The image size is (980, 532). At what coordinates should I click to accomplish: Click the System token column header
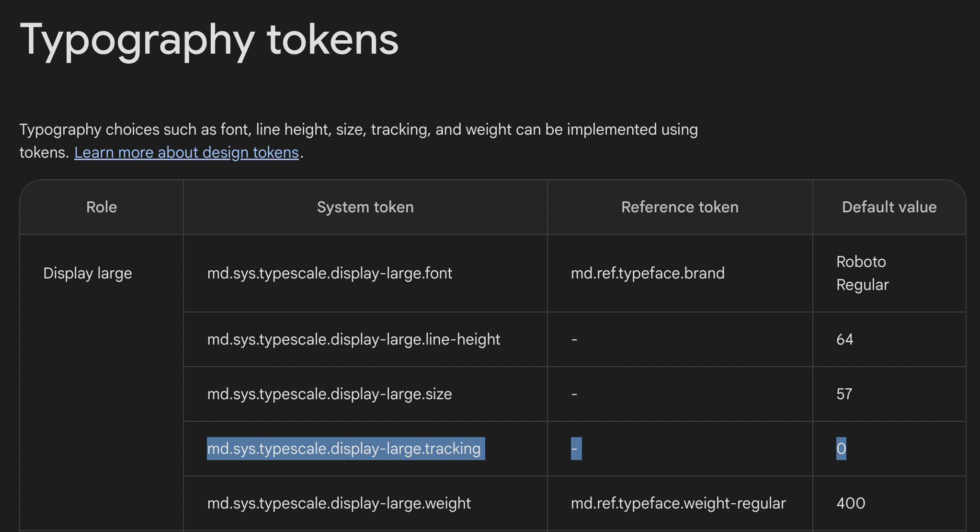click(x=365, y=207)
